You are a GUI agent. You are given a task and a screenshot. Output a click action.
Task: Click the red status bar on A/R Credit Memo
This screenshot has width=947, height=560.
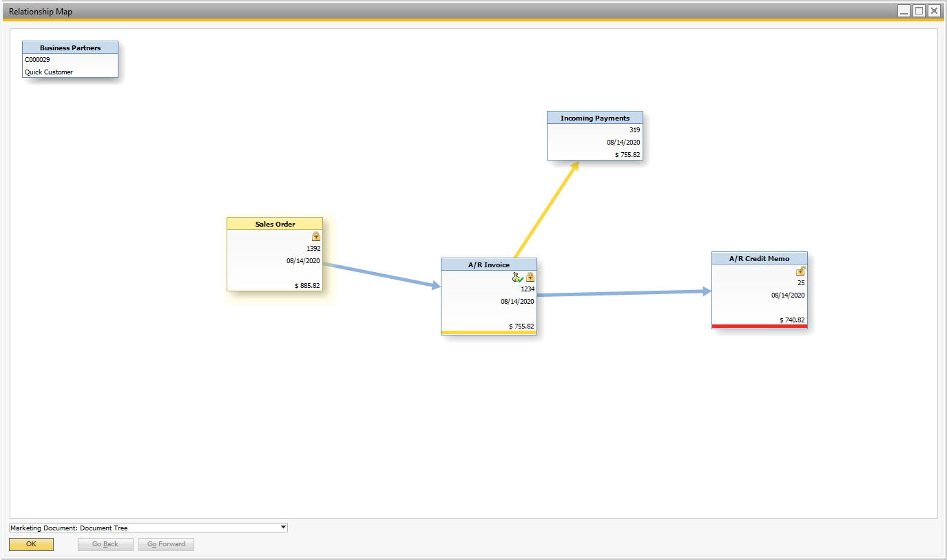[759, 326]
